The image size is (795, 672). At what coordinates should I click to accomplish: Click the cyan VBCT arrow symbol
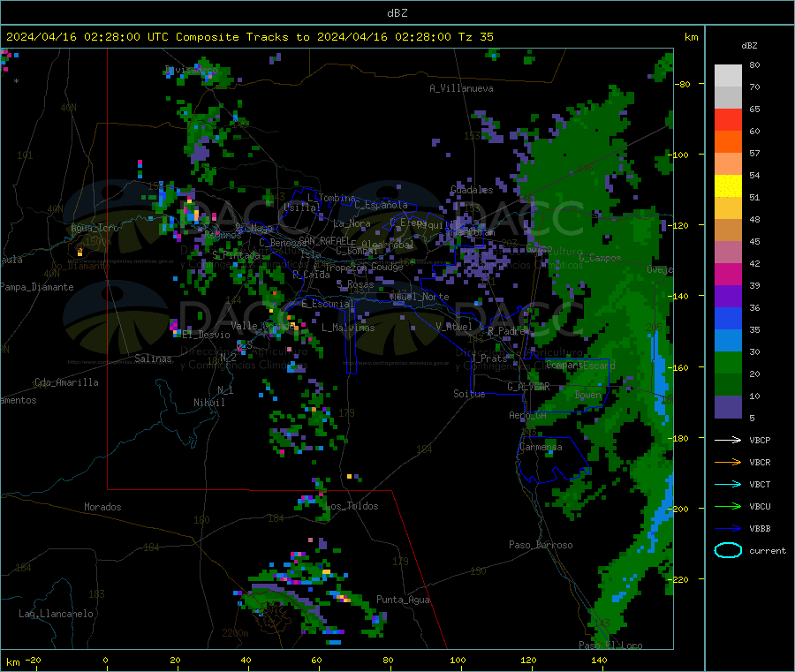(x=728, y=485)
